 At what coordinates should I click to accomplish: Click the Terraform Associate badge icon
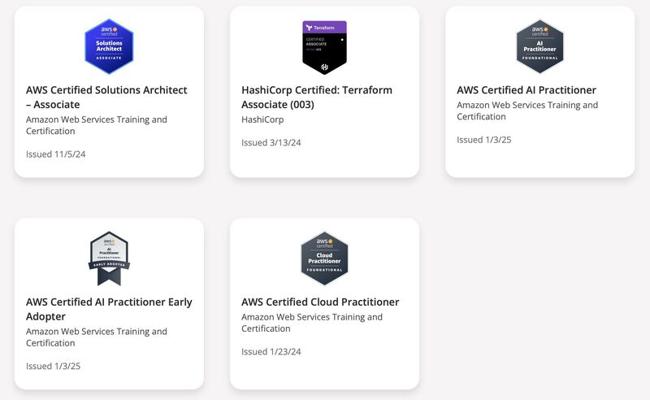[325, 47]
